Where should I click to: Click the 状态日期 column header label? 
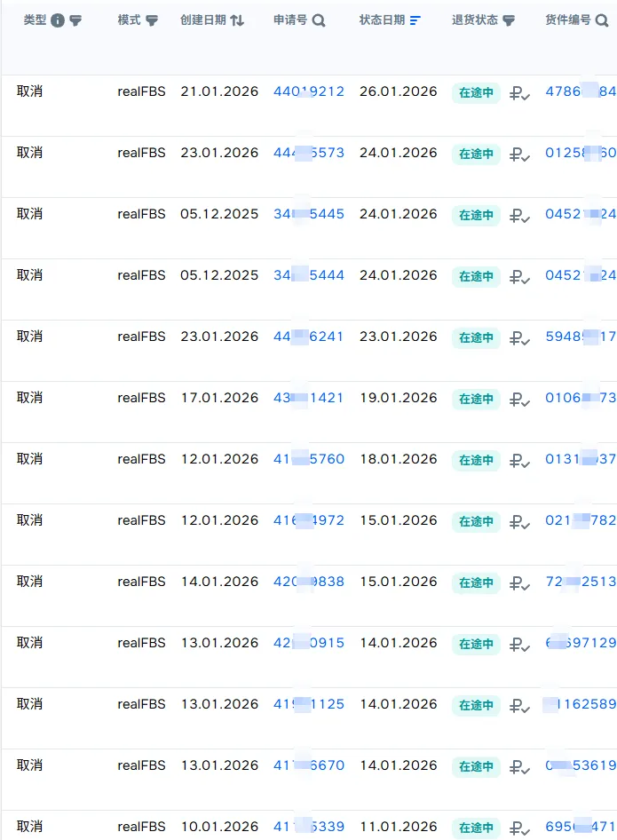pos(382,20)
